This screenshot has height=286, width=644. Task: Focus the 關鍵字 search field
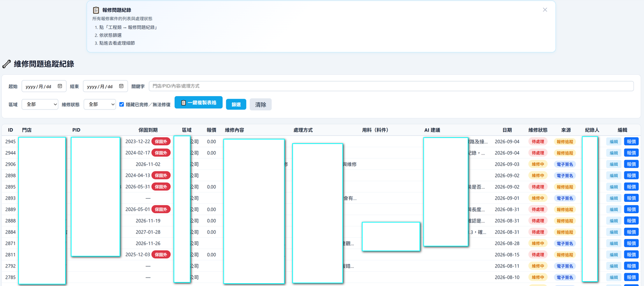coord(391,86)
